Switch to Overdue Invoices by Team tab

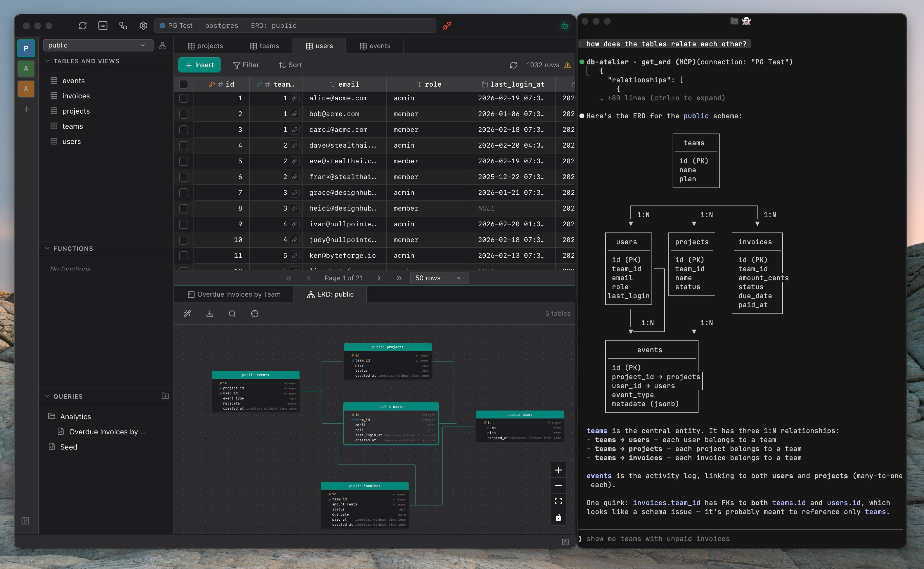(x=234, y=294)
